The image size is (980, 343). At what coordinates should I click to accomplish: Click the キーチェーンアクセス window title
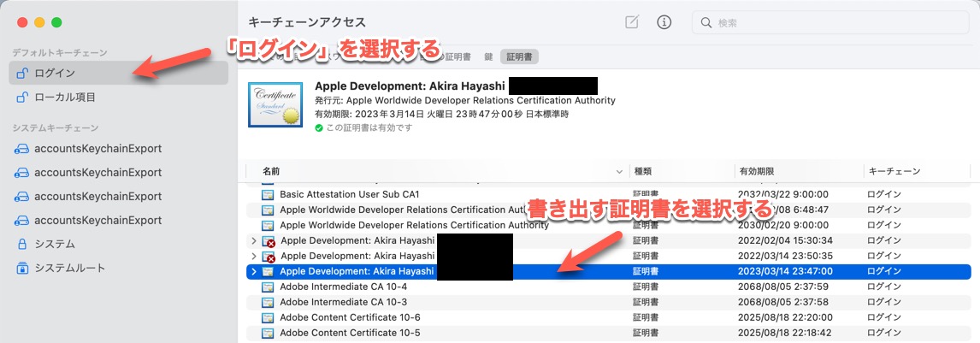pyautogui.click(x=307, y=22)
